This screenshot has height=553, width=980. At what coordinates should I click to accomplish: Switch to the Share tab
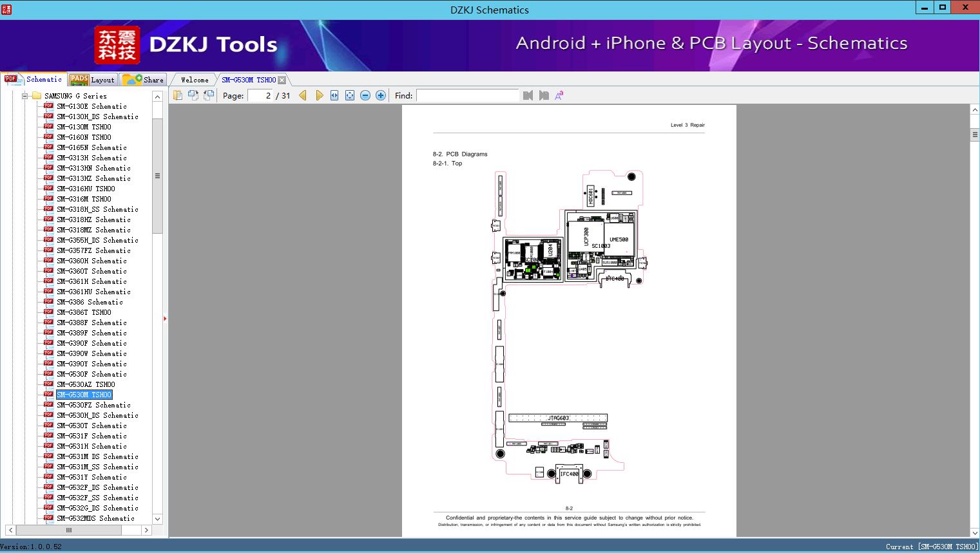(143, 80)
